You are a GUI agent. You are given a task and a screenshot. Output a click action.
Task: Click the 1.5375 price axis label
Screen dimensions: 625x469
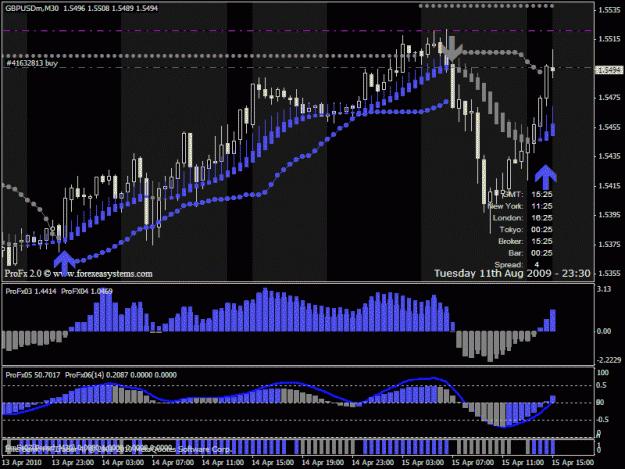(609, 244)
